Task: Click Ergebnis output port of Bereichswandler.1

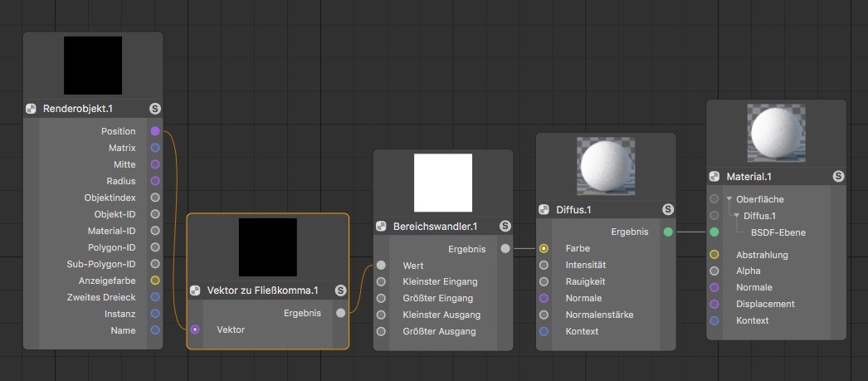Action: [x=505, y=249]
